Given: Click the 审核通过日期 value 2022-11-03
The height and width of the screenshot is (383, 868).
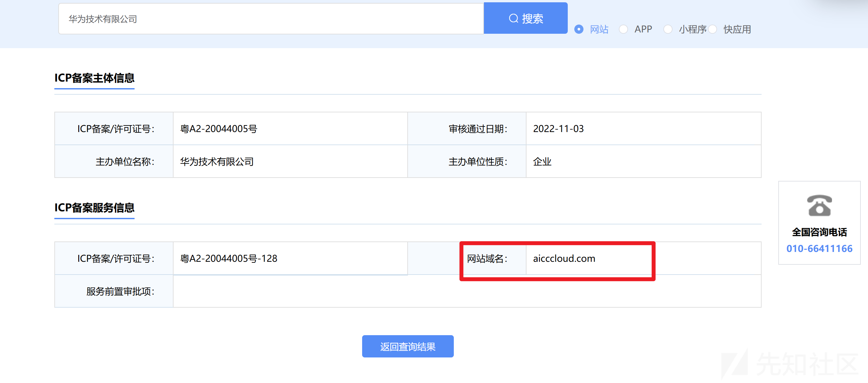Looking at the screenshot, I should [x=559, y=128].
